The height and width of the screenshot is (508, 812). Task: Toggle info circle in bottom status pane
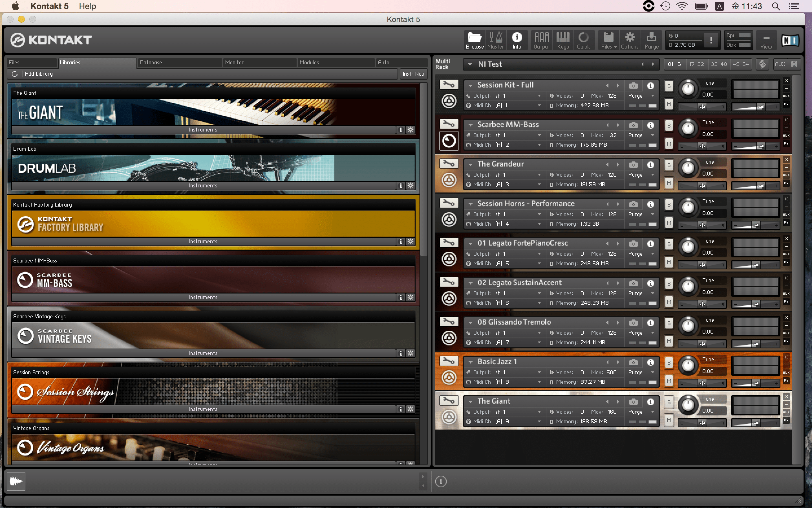coord(441,481)
